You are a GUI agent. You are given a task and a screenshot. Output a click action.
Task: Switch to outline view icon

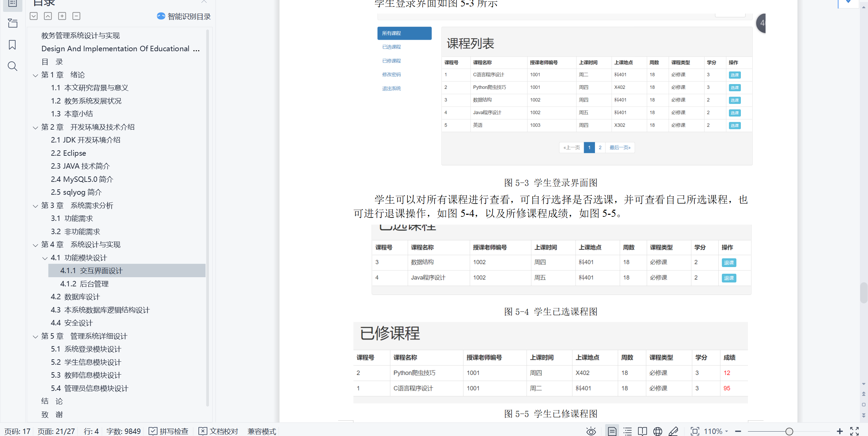click(627, 431)
